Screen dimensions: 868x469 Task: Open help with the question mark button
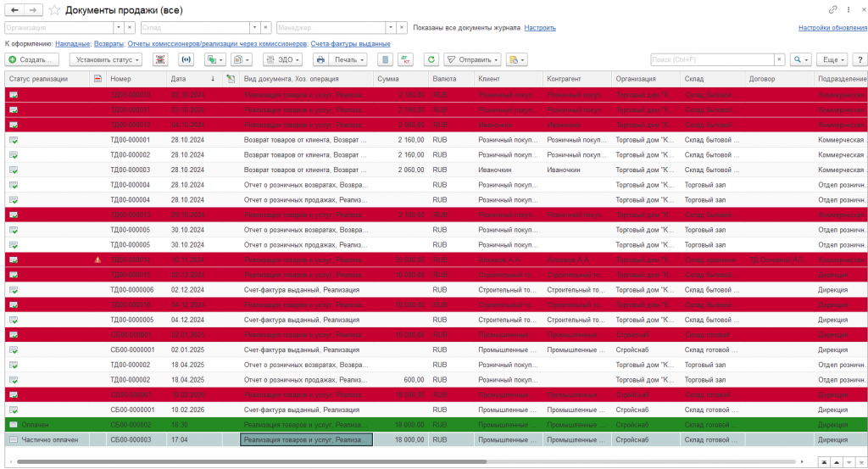pyautogui.click(x=859, y=60)
